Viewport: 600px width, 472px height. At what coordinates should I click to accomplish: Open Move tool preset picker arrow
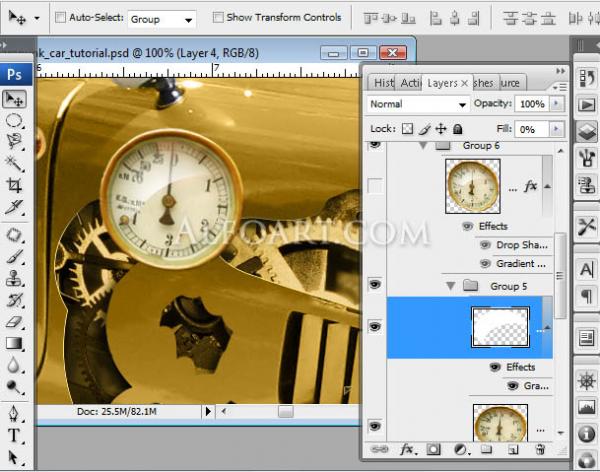[x=37, y=18]
